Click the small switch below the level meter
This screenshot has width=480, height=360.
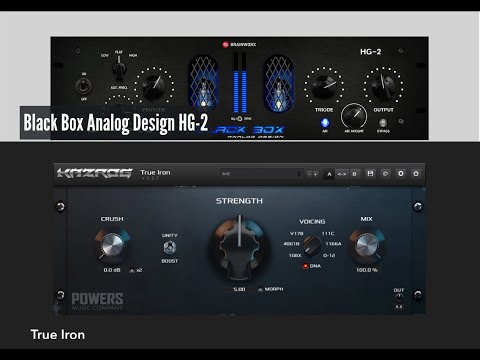point(239,119)
